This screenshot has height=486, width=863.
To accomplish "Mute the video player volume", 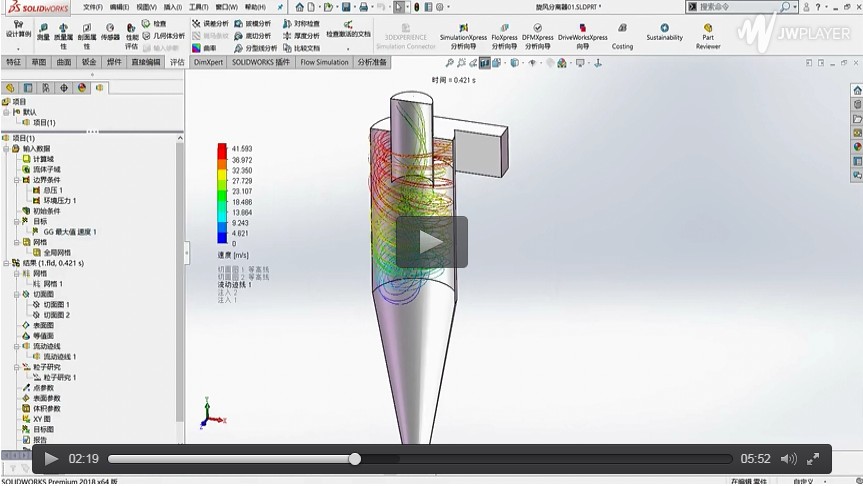I will 787,459.
